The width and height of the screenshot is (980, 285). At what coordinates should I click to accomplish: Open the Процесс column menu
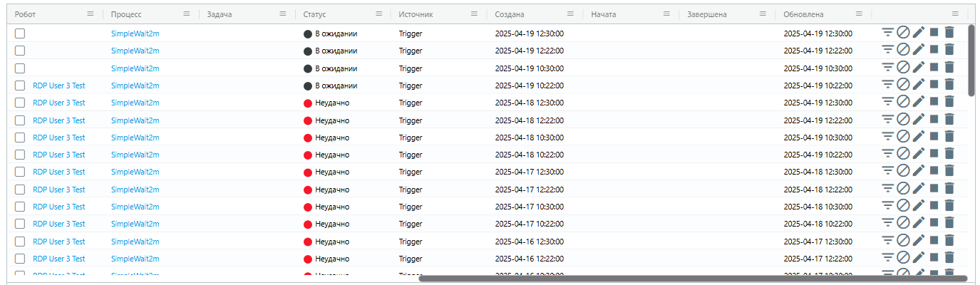[187, 14]
